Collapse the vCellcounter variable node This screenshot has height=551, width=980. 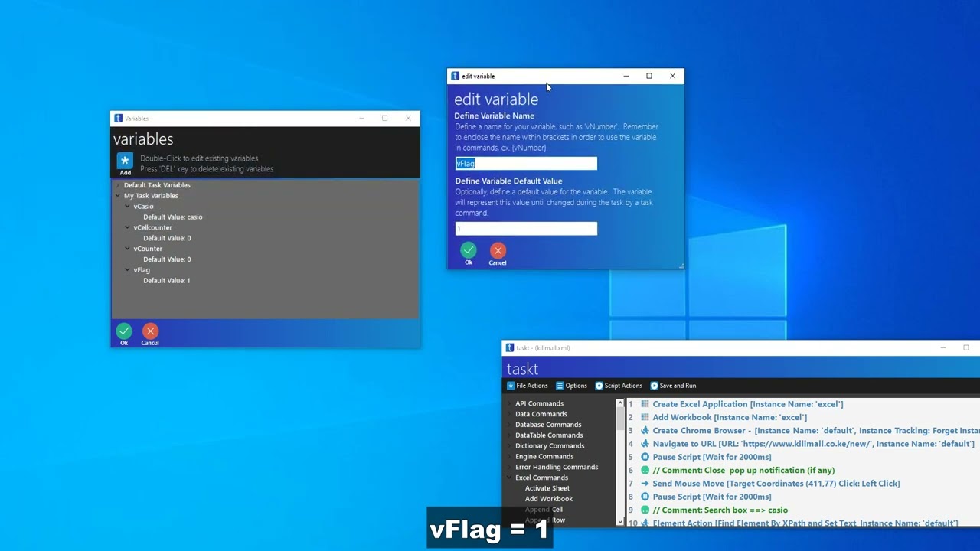[x=128, y=227]
